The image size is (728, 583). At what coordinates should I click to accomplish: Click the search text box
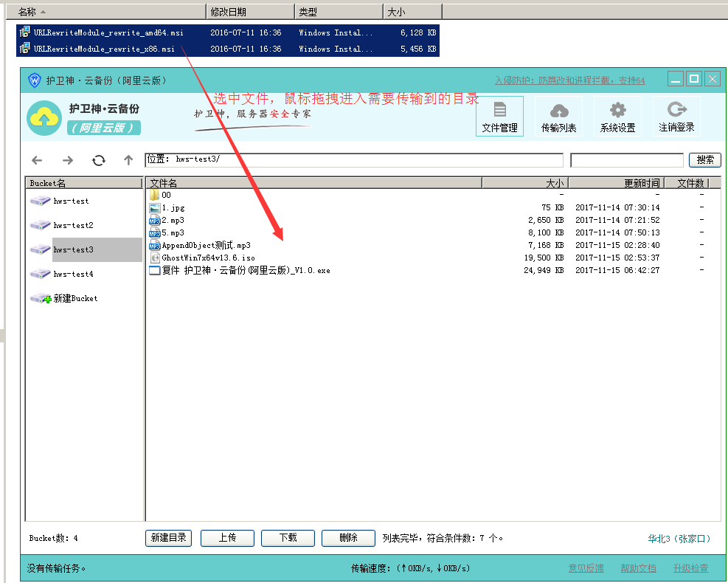(x=627, y=160)
